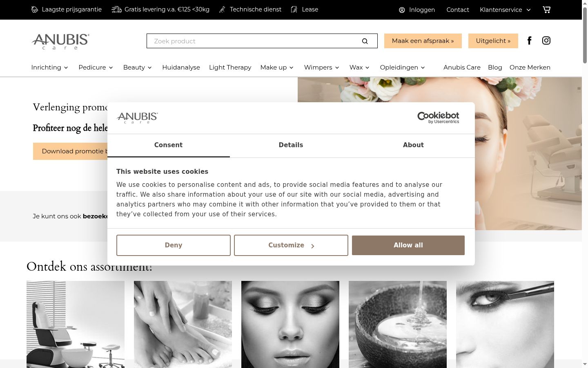This screenshot has width=588, height=368.
Task: Click the Cookiebot by Usercentrics logo
Action: pyautogui.click(x=438, y=118)
